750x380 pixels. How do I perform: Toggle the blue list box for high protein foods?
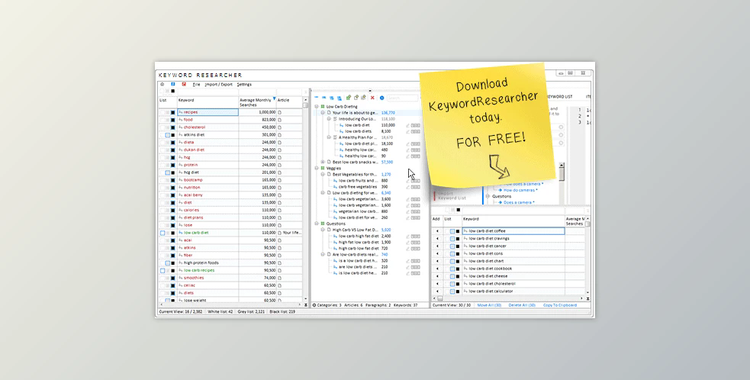click(167, 263)
